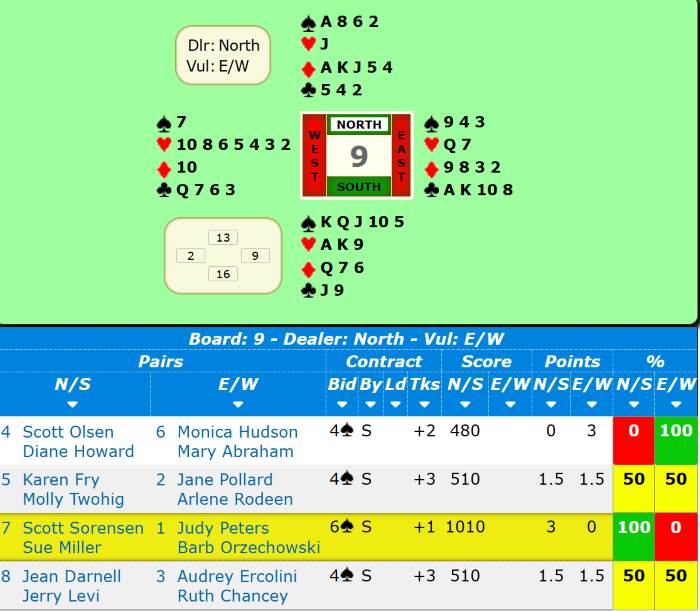Click the Dlr: North Vul: E/W box
This screenshot has height=611, width=700.
point(223,56)
